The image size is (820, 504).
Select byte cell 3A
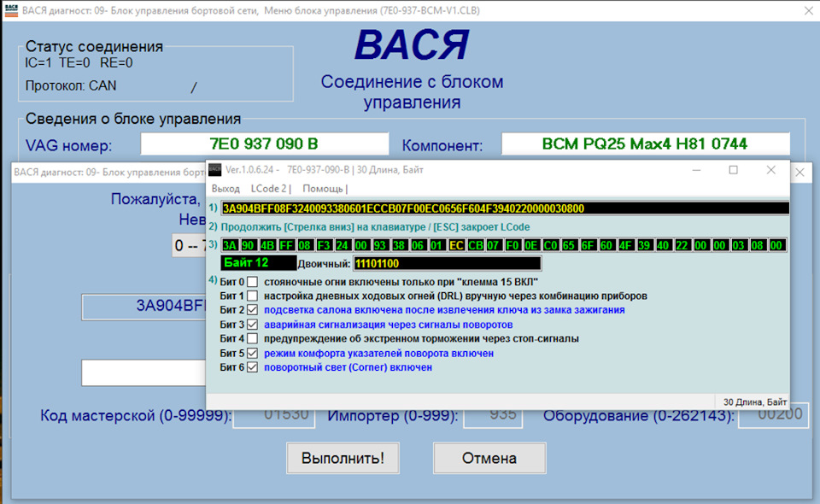[x=230, y=245]
